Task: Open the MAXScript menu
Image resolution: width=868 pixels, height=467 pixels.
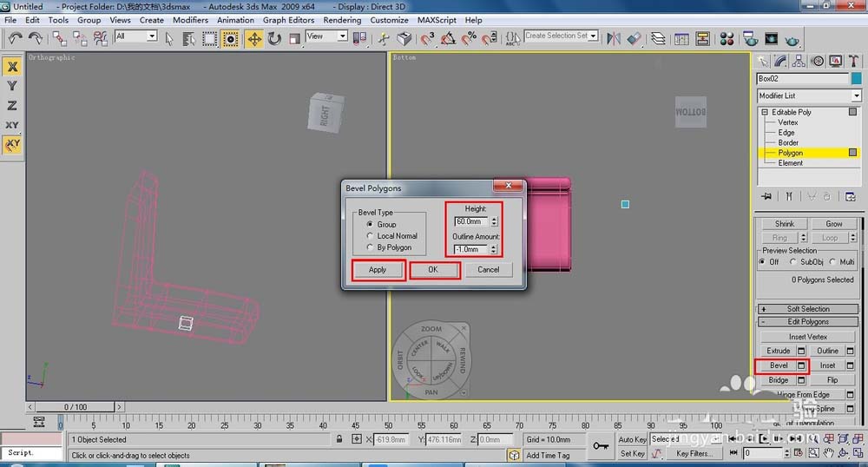Action: [x=437, y=20]
